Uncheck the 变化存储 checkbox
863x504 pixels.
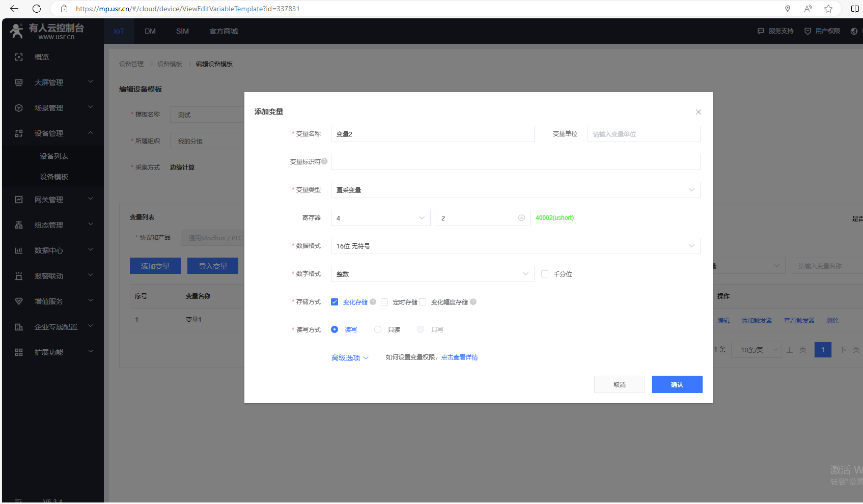[x=335, y=302]
